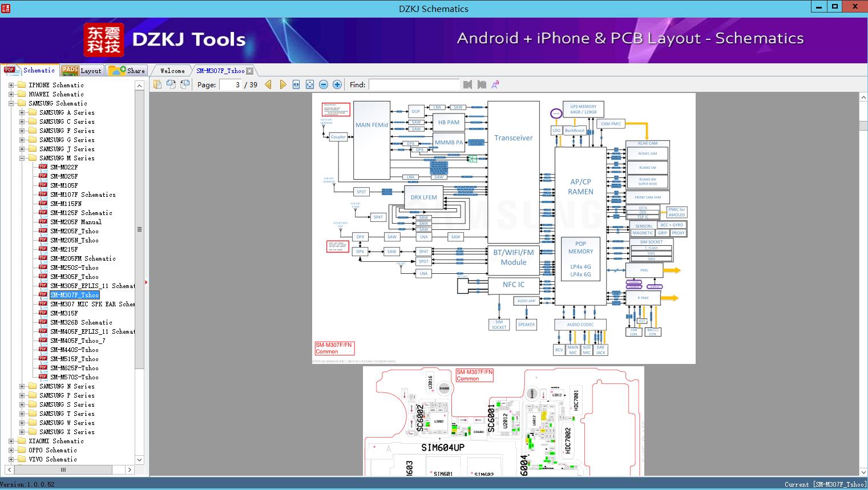This screenshot has width=868, height=490.
Task: Expand the SAMSUNG C Series folder
Action: (x=22, y=122)
